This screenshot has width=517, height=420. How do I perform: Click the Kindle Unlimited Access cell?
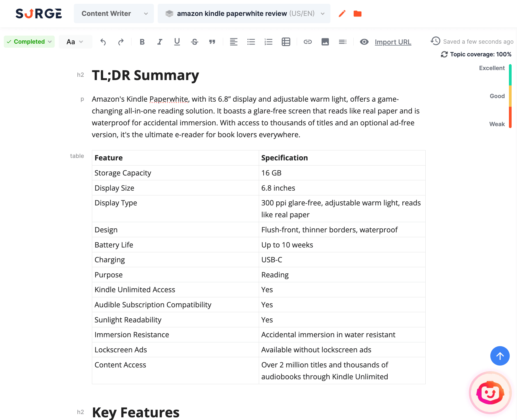pyautogui.click(x=175, y=290)
